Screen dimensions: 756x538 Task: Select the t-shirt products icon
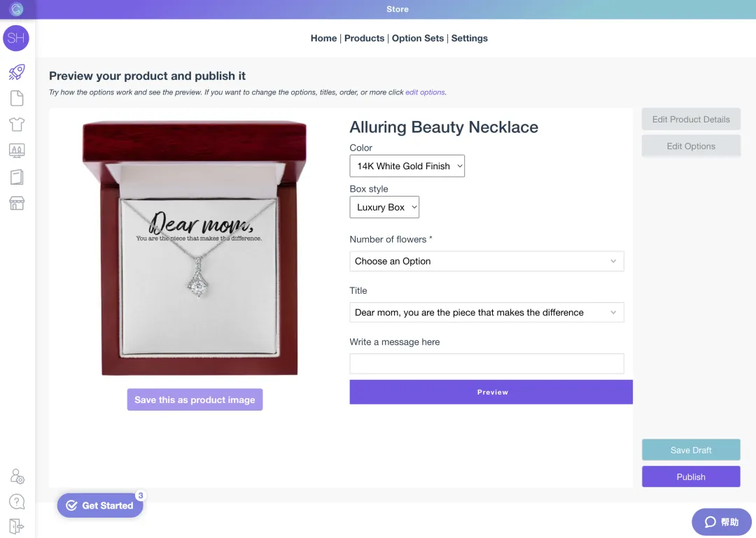(17, 125)
